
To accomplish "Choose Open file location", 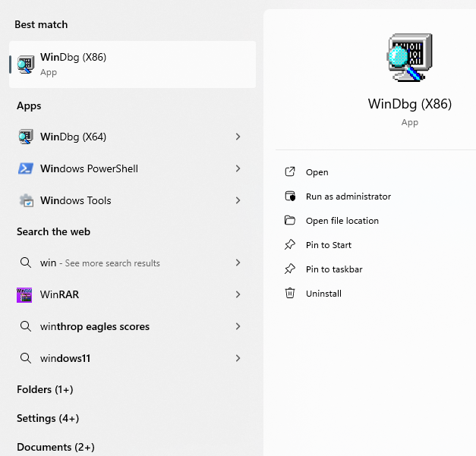I will pyautogui.click(x=342, y=221).
